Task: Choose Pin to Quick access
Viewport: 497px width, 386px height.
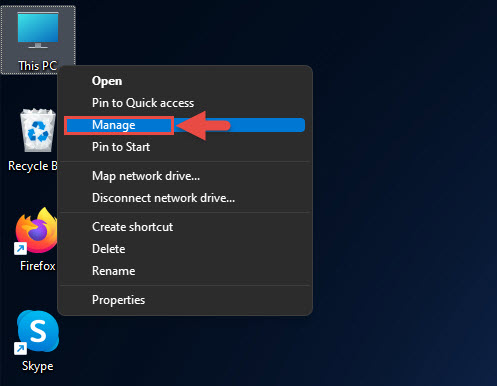Action: tap(185, 103)
